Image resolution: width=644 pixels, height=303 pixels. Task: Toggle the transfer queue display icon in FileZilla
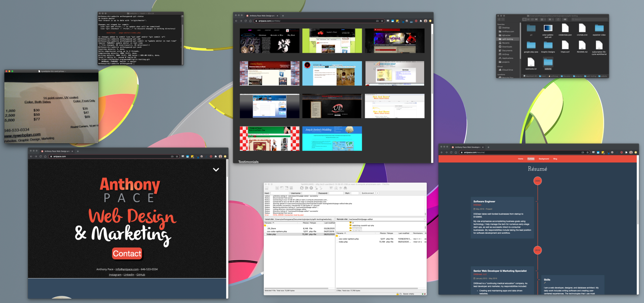(x=291, y=188)
